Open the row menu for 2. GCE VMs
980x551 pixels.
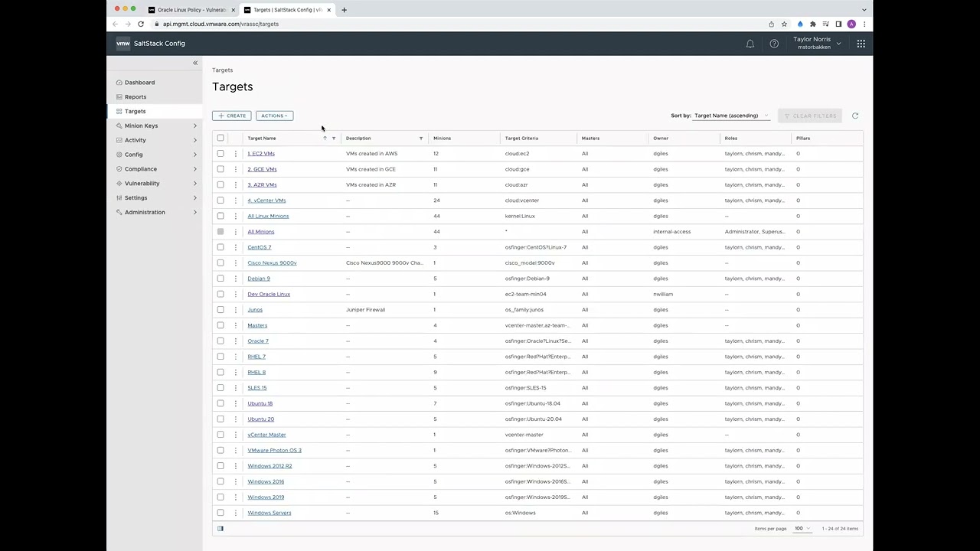(x=236, y=169)
